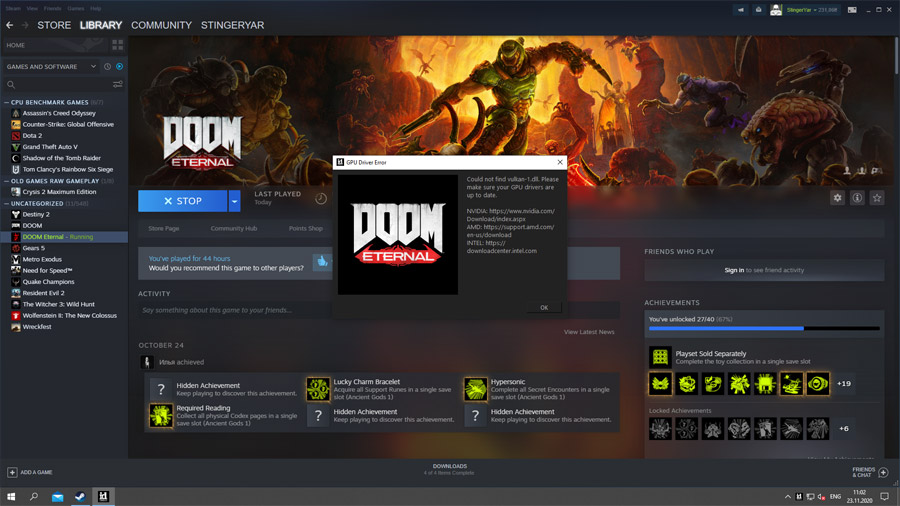Screen dimensions: 900x506
Task: Open Points Shop tab
Action: pyautogui.click(x=305, y=228)
